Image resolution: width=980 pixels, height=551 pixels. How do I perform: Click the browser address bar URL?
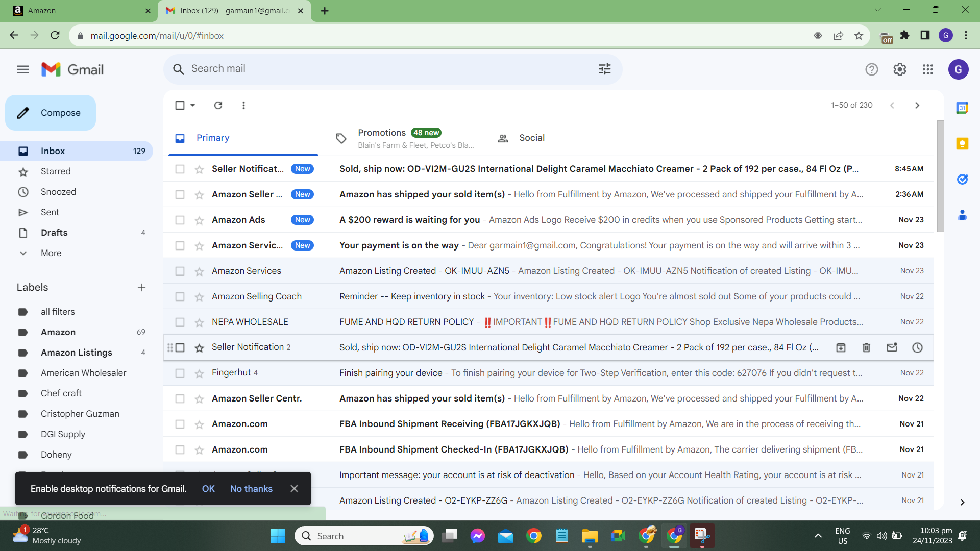tap(157, 36)
